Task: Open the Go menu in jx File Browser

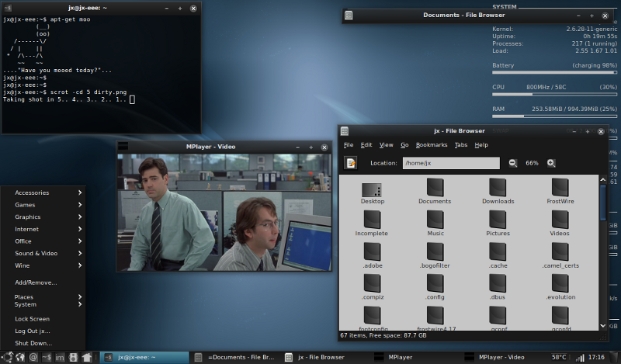Action: (404, 145)
